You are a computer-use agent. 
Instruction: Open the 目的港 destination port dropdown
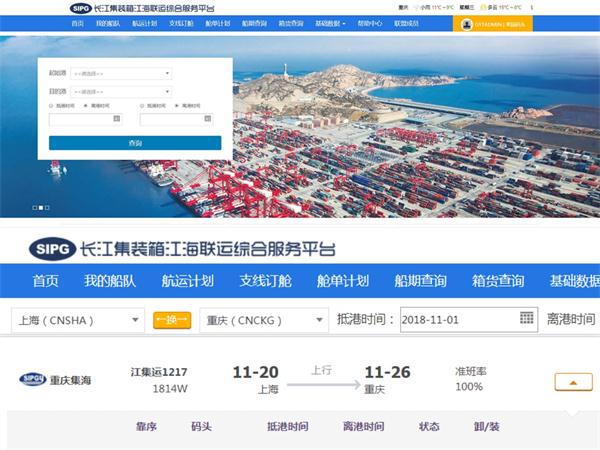[x=120, y=91]
